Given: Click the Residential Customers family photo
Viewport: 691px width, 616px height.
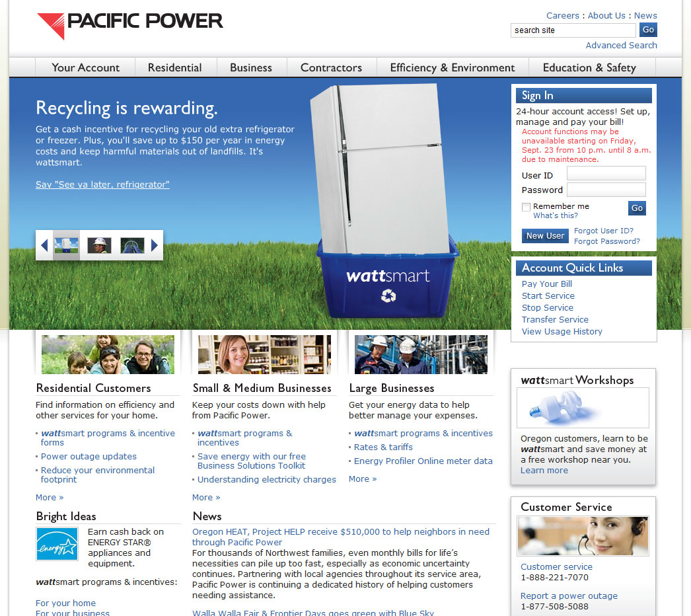Looking at the screenshot, I should click(x=108, y=354).
